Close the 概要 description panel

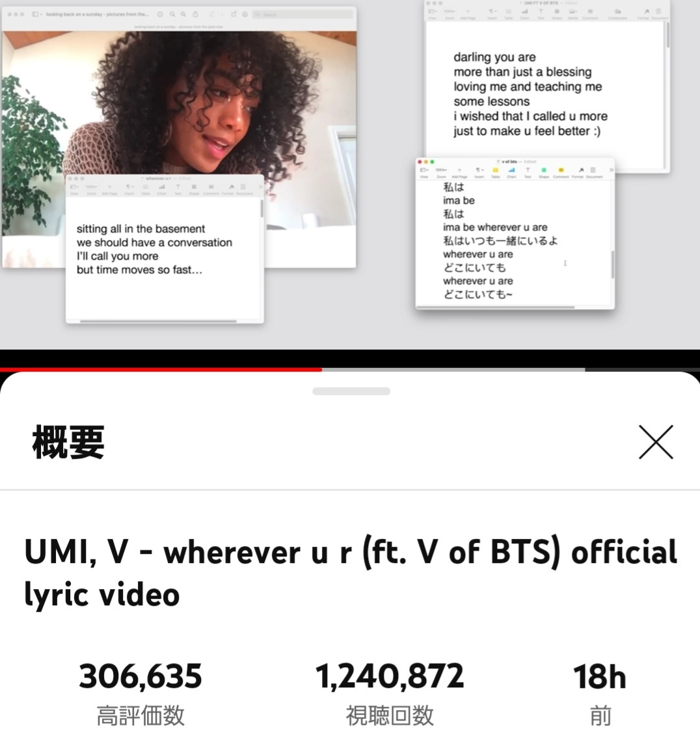pos(656,441)
